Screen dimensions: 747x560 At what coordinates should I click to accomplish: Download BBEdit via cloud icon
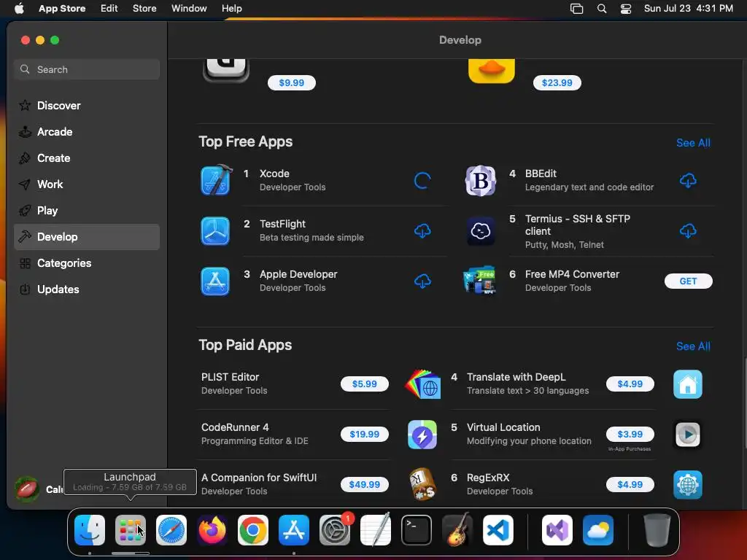(688, 181)
